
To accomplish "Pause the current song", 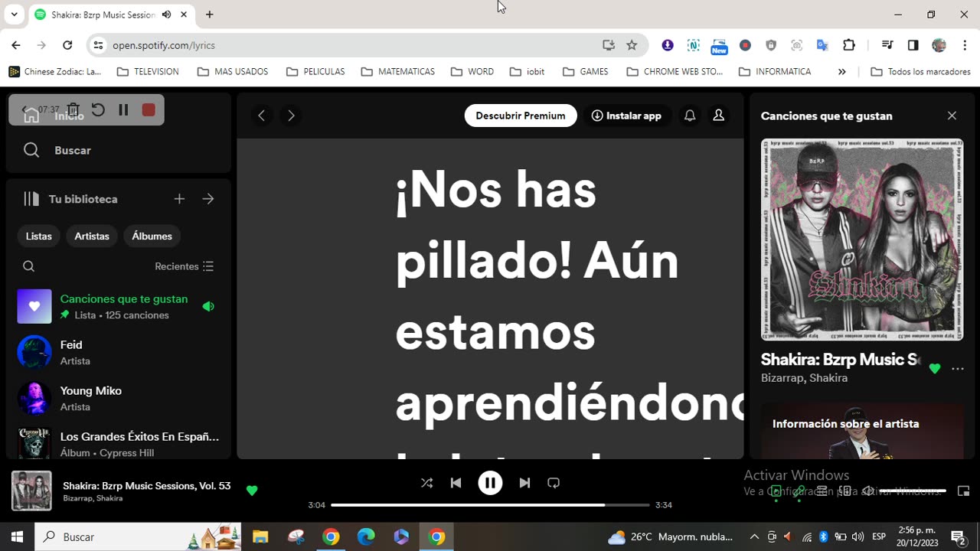I will tap(490, 483).
